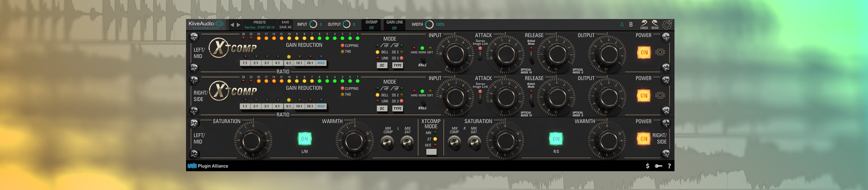Click the dollar sign store icon

point(647,166)
